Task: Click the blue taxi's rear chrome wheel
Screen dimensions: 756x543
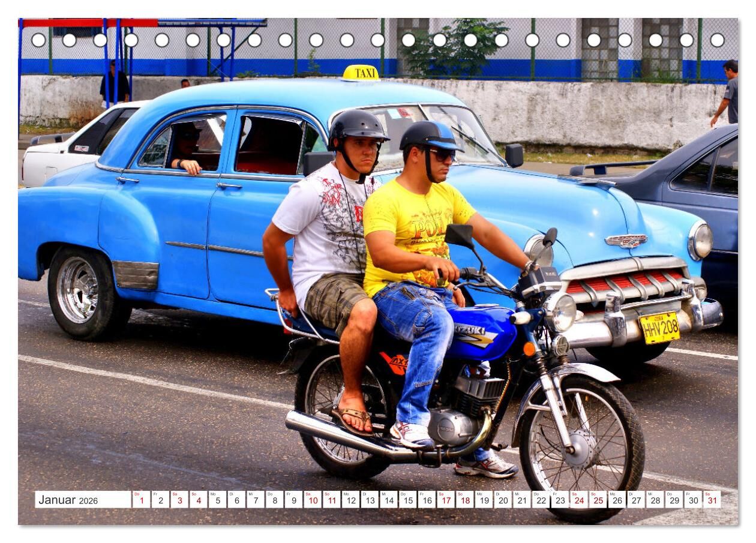Action: 77,290
